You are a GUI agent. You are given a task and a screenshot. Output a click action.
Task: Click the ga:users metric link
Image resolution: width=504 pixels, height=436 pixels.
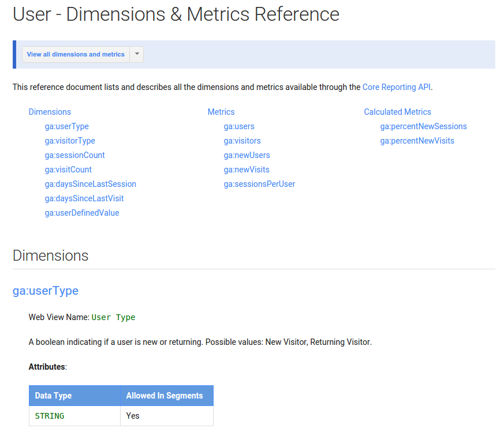[239, 126]
